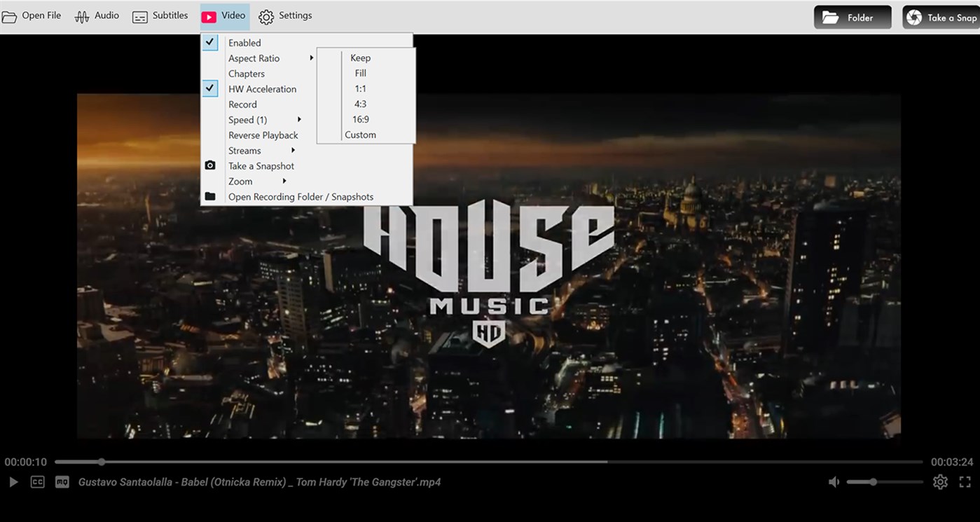Toggle the Enabled video checkbox
Screen dimensions: 980x522
click(210, 42)
